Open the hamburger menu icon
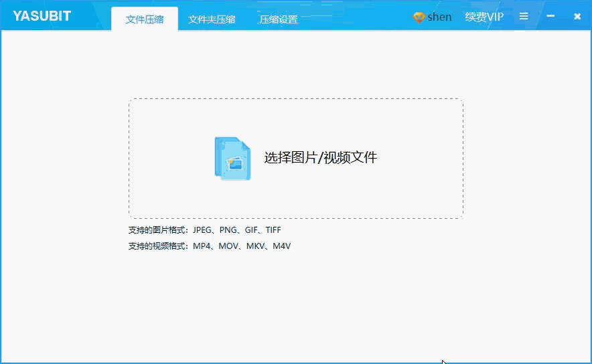 (524, 16)
